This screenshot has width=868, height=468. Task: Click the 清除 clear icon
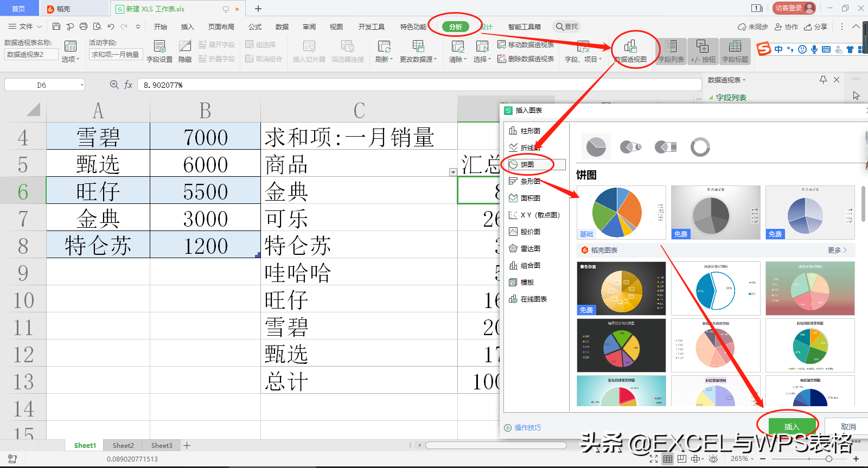(x=458, y=52)
